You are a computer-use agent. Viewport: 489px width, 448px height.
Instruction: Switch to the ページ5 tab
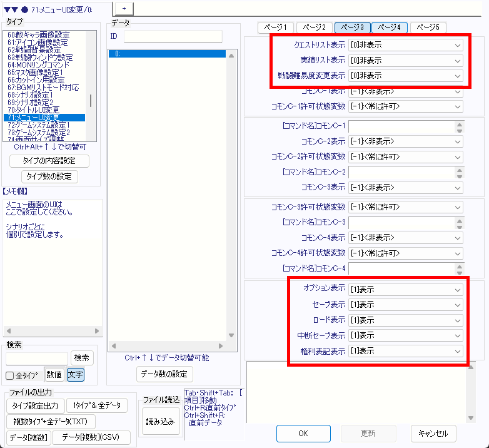[x=428, y=28]
